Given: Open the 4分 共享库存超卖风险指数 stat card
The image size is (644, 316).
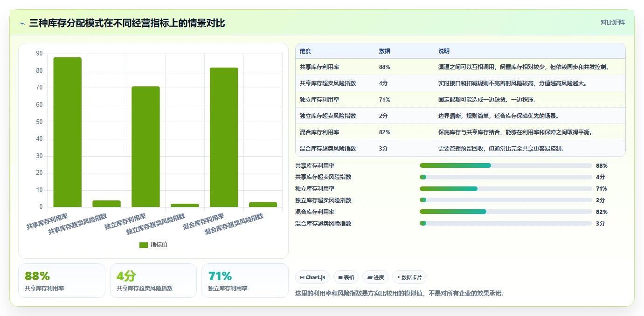Looking at the screenshot, I should point(153,281).
